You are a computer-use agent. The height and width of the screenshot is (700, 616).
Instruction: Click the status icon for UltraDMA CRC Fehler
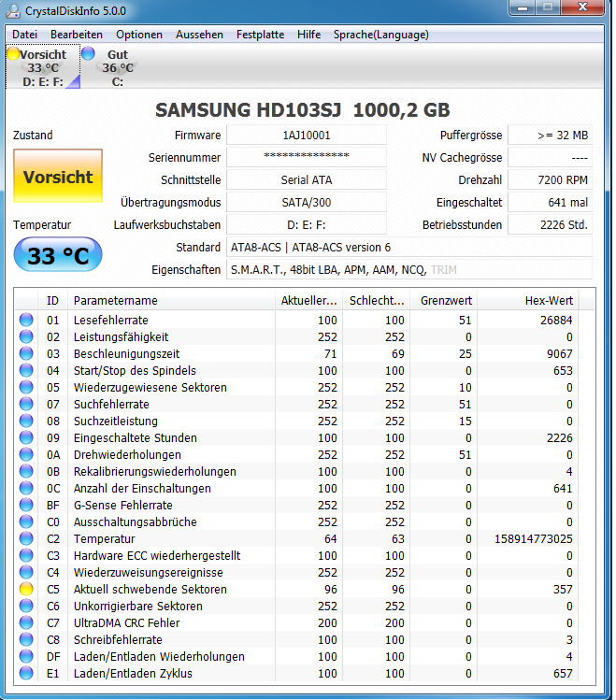click(26, 622)
